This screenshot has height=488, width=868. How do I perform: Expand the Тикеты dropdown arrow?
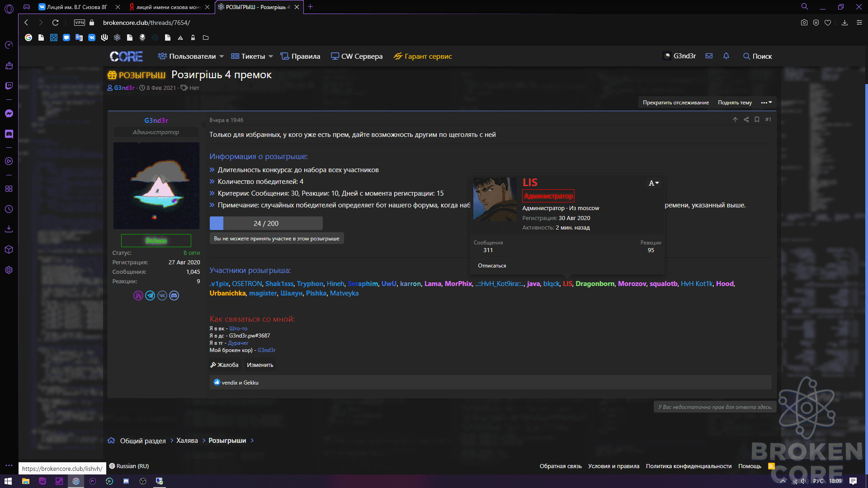click(271, 56)
